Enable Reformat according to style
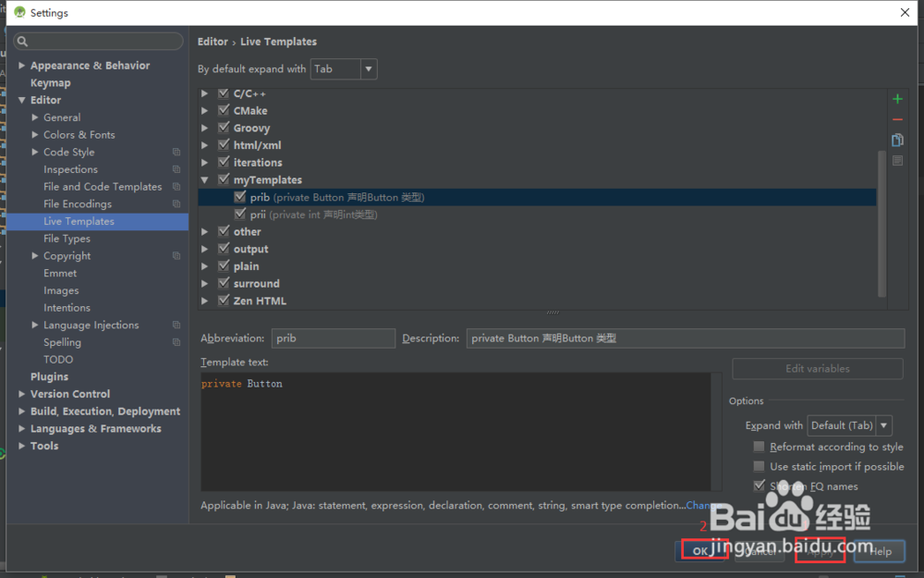924x578 pixels. click(760, 447)
